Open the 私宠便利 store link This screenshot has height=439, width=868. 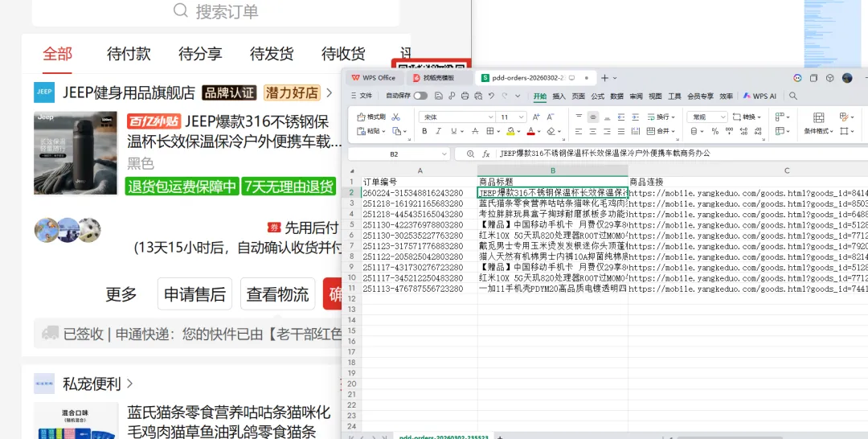92,384
